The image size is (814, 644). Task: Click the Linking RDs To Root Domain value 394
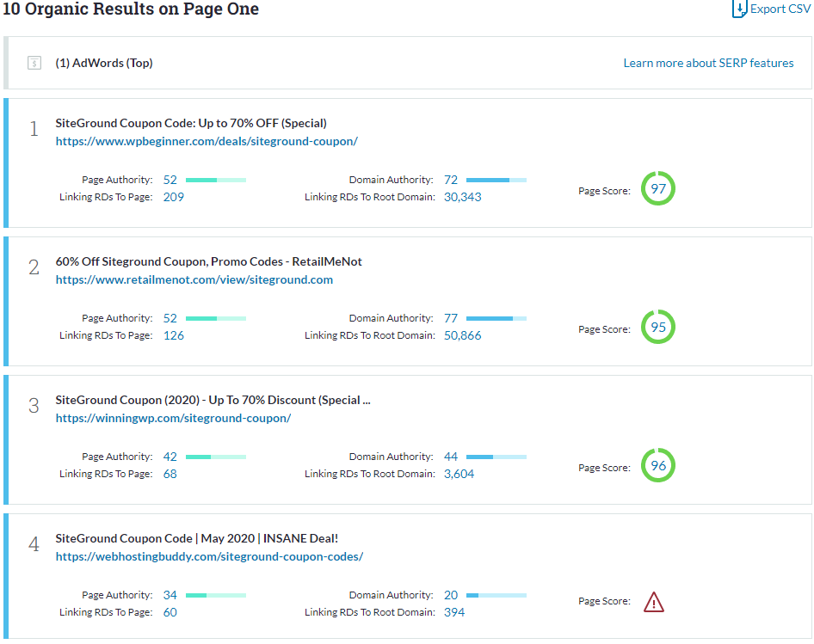pos(454,613)
